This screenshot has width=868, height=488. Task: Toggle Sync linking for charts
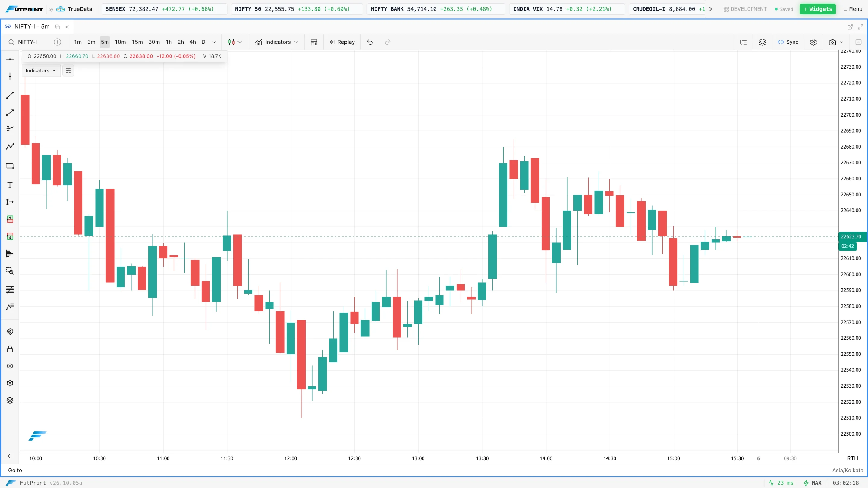[x=788, y=42]
